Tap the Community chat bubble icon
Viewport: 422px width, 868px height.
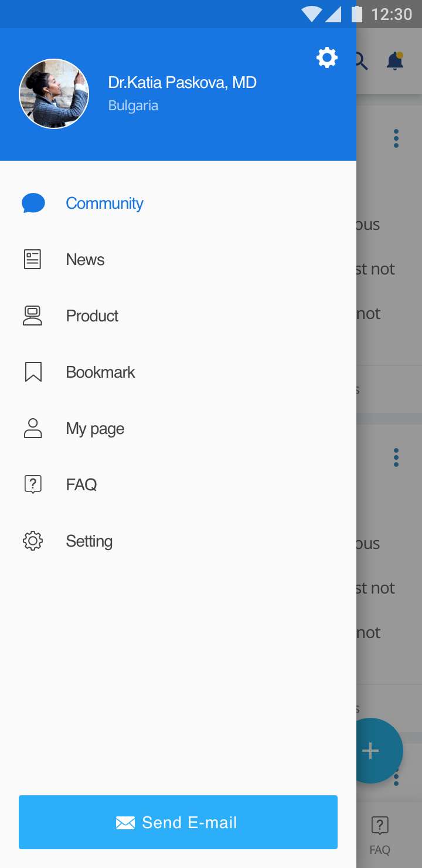click(33, 203)
